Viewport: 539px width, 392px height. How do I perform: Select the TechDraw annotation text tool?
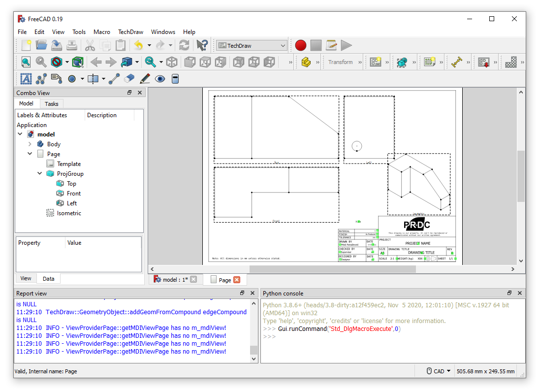(x=26, y=78)
